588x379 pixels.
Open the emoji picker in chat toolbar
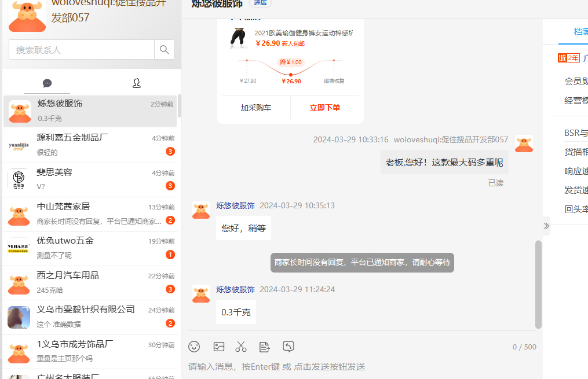point(194,347)
